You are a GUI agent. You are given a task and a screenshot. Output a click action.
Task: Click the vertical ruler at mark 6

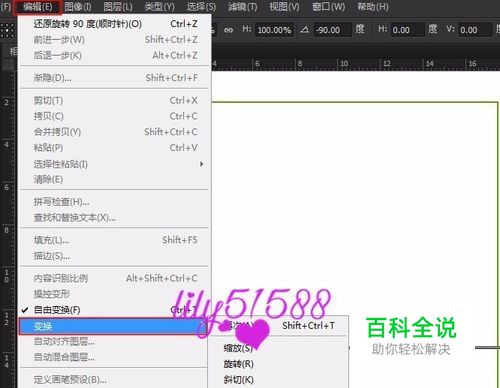pyautogui.click(x=6, y=187)
